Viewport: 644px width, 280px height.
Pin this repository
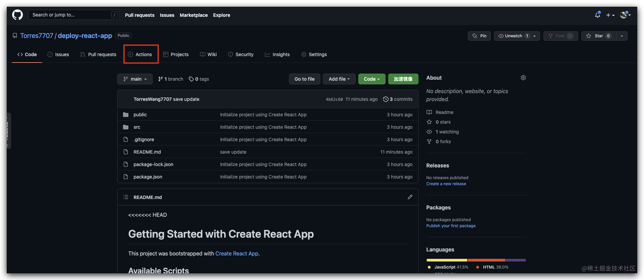tap(479, 36)
